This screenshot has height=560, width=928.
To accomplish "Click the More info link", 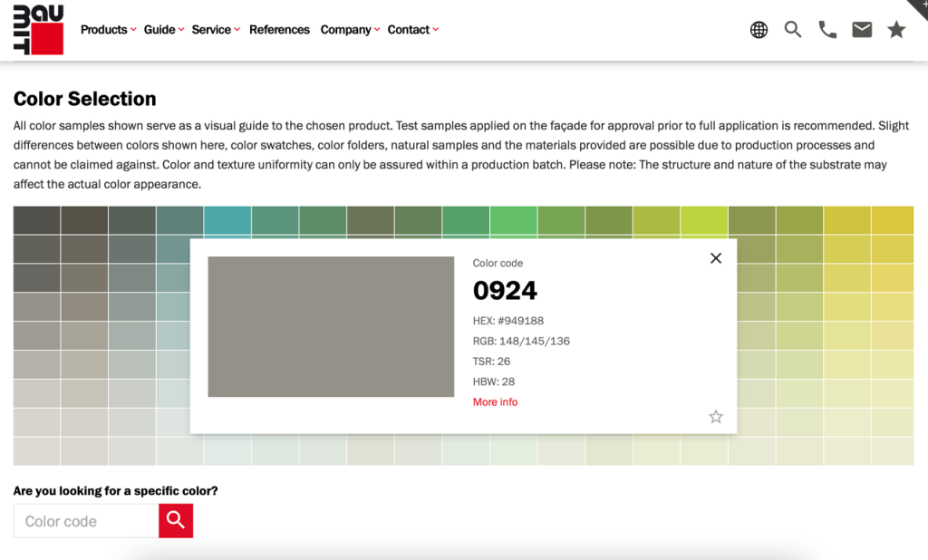I will pos(495,402).
